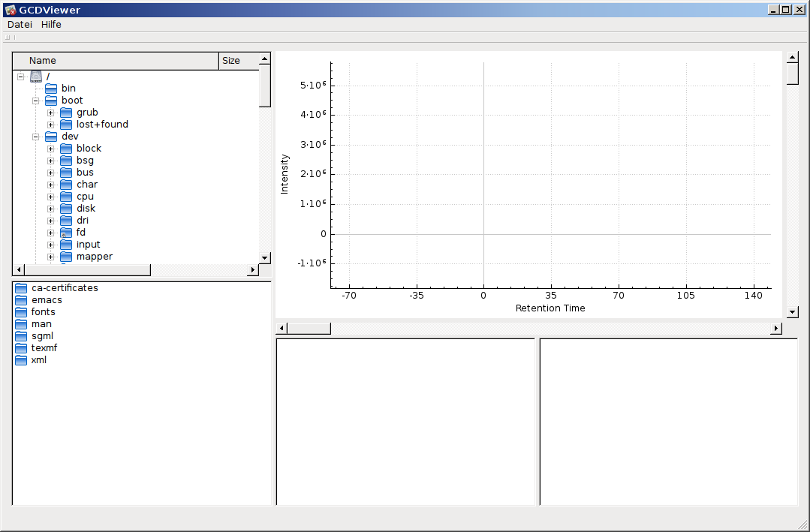Click the grub folder icon
This screenshot has height=532, width=810.
click(x=65, y=112)
